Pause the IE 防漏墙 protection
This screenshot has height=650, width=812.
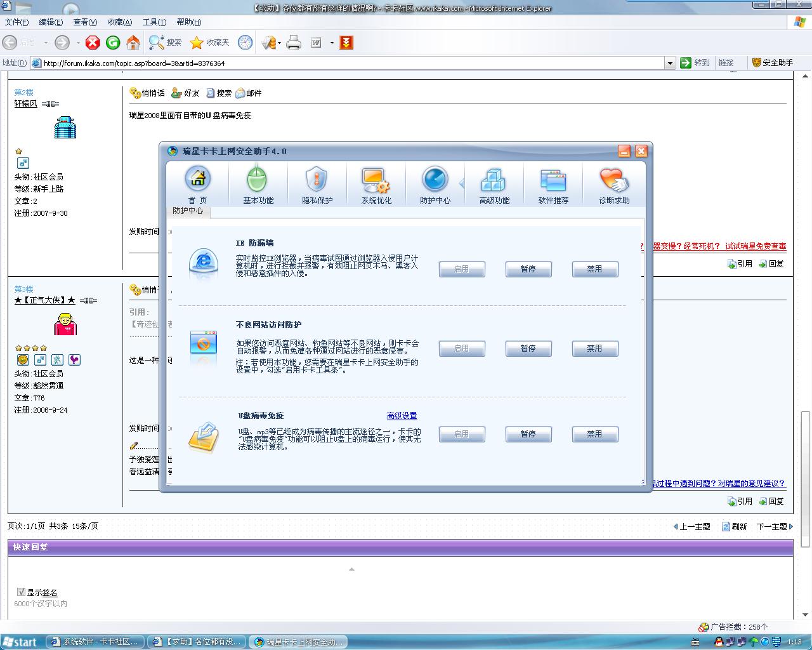click(528, 269)
